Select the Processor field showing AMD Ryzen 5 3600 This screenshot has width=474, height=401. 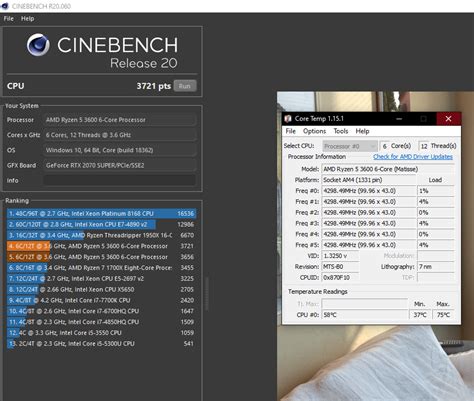pyautogui.click(x=119, y=120)
